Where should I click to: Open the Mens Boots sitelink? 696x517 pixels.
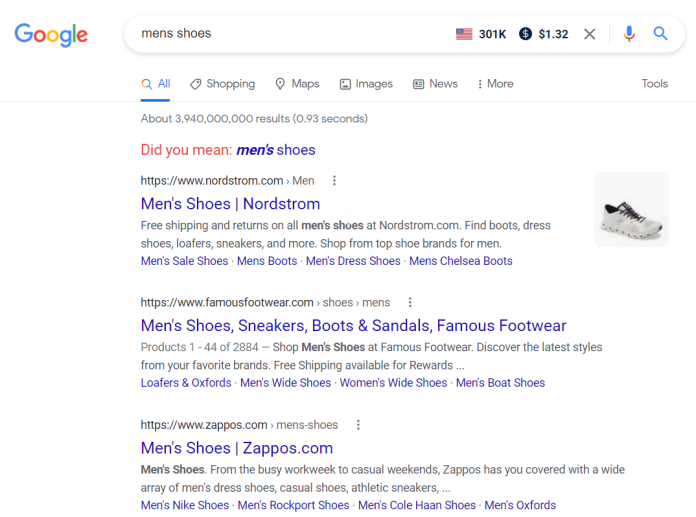click(267, 261)
